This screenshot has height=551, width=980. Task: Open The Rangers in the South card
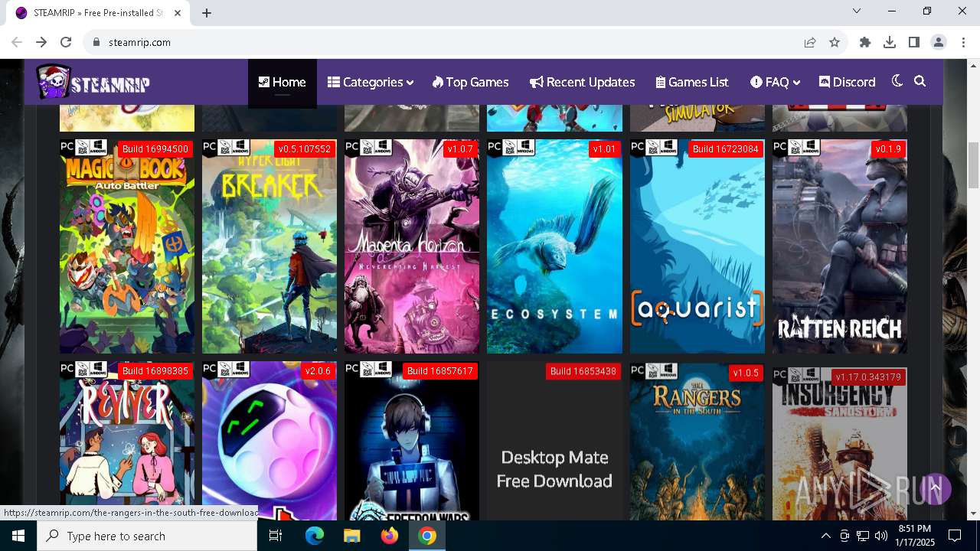tap(697, 441)
